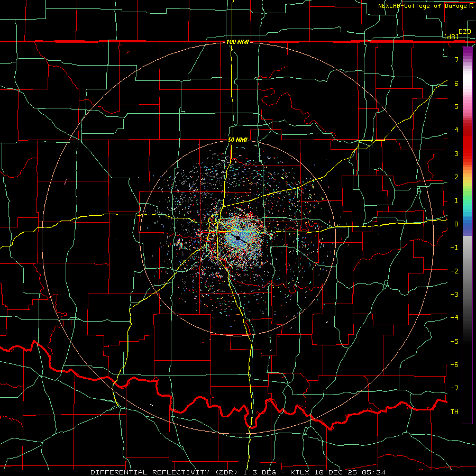Click the black radar site dot at the center

pos(238,238)
